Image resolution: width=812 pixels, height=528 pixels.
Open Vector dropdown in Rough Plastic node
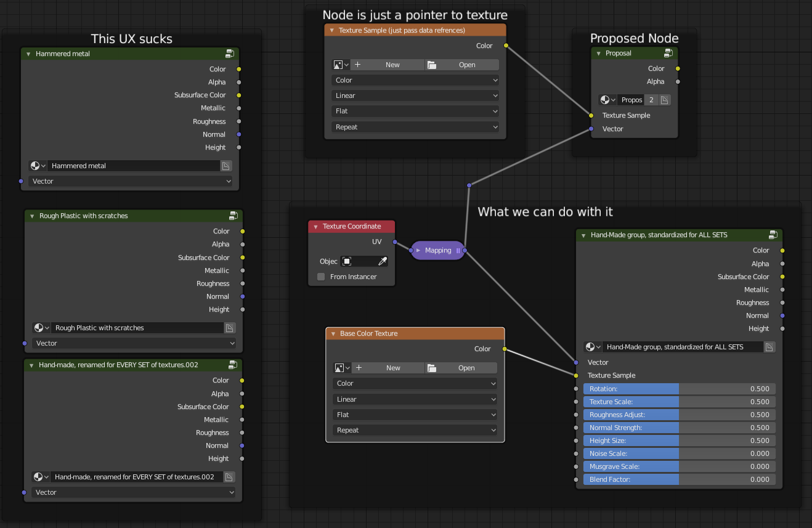[134, 343]
